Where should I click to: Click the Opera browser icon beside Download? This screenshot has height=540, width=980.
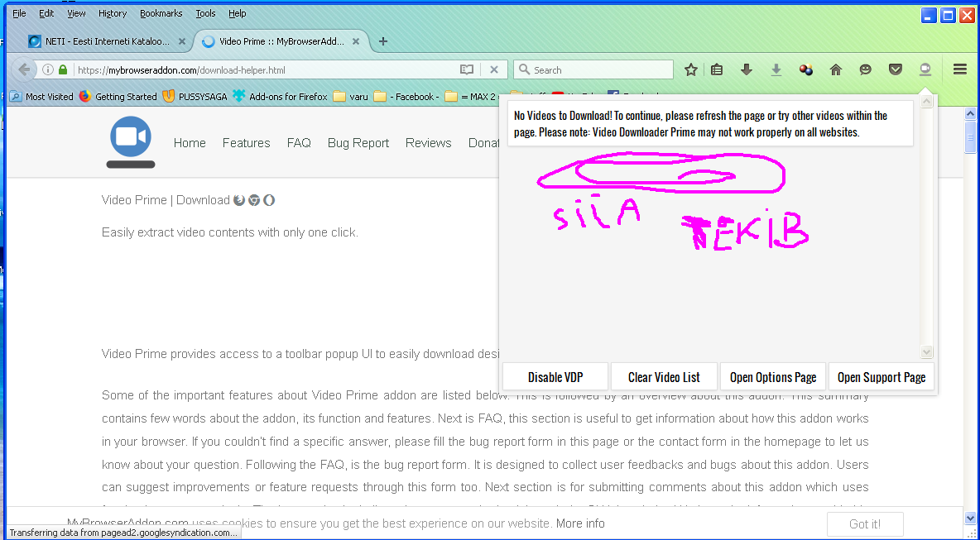[269, 200]
